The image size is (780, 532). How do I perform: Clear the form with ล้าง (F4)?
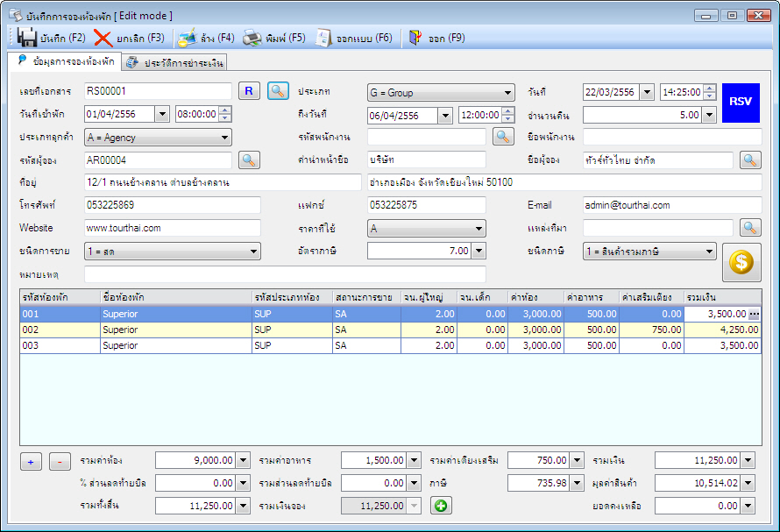pyautogui.click(x=206, y=39)
